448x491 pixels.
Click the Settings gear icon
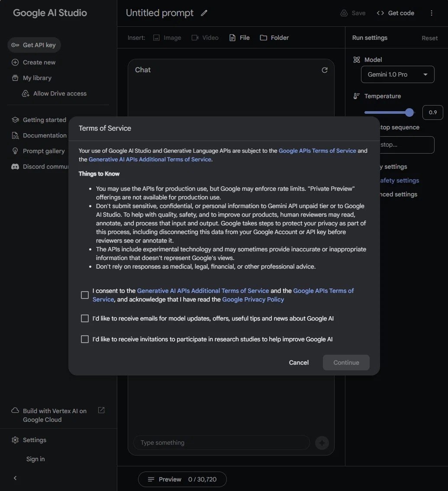[x=15, y=440]
